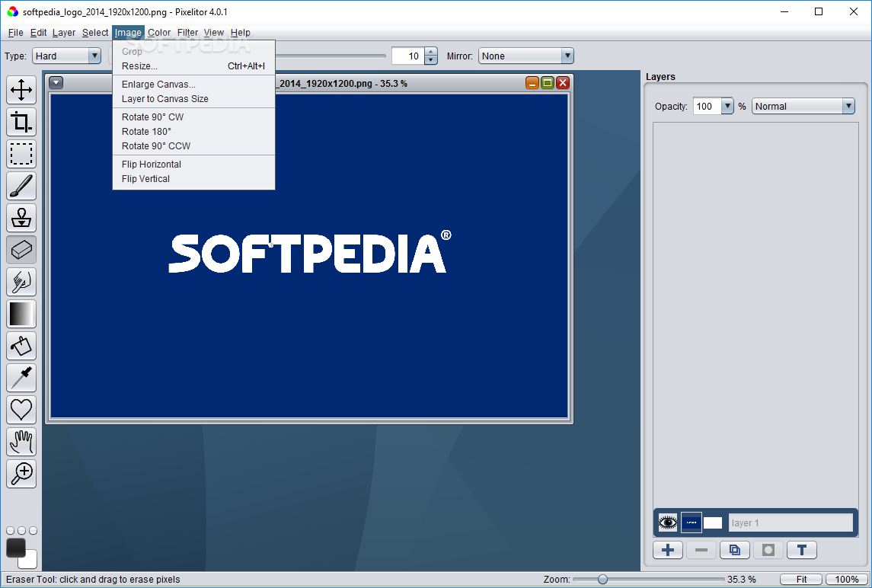Choose Resize... from the Image menu
The height and width of the screenshot is (588, 872).
[193, 66]
